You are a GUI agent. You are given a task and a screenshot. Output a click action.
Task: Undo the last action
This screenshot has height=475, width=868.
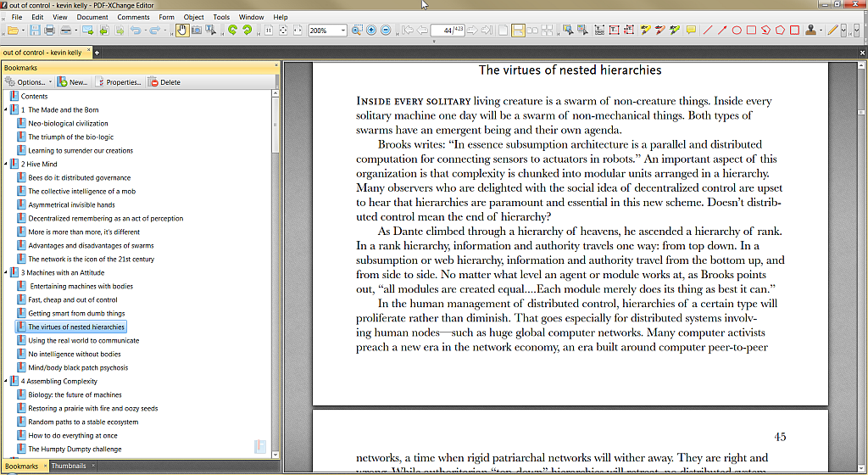(x=135, y=31)
